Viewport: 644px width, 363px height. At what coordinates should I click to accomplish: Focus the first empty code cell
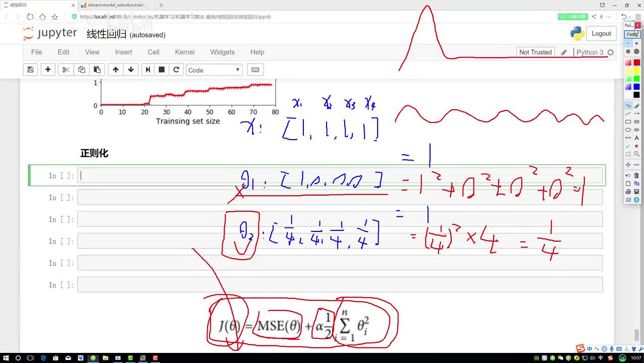340,175
